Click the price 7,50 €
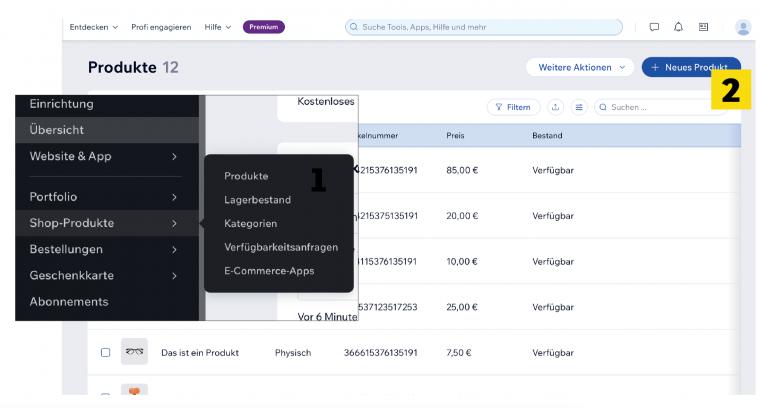Viewport: 770px width, 408px height. click(459, 353)
